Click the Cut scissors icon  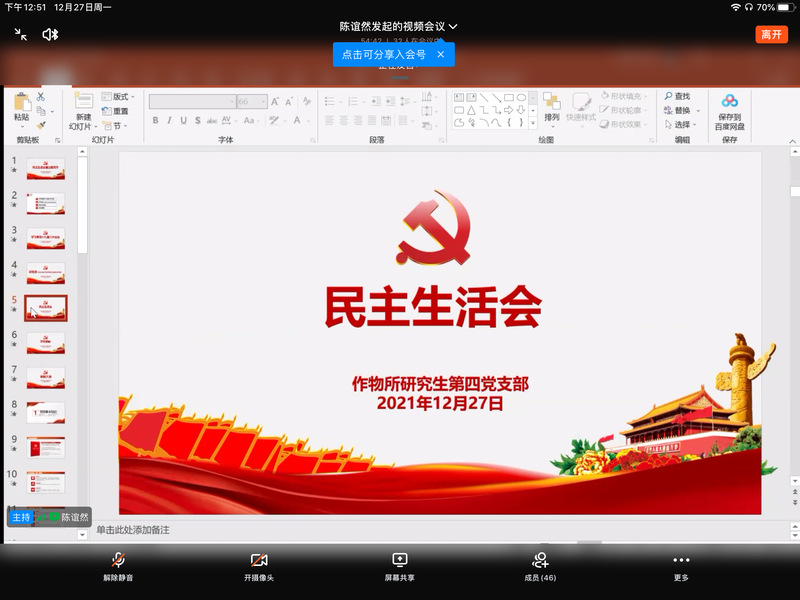tap(41, 96)
